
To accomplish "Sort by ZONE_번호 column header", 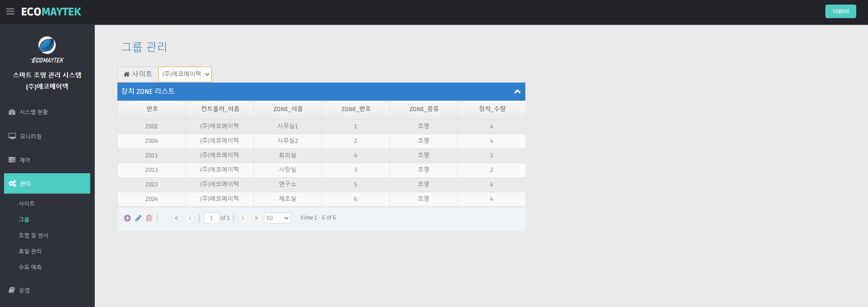I will (x=356, y=109).
